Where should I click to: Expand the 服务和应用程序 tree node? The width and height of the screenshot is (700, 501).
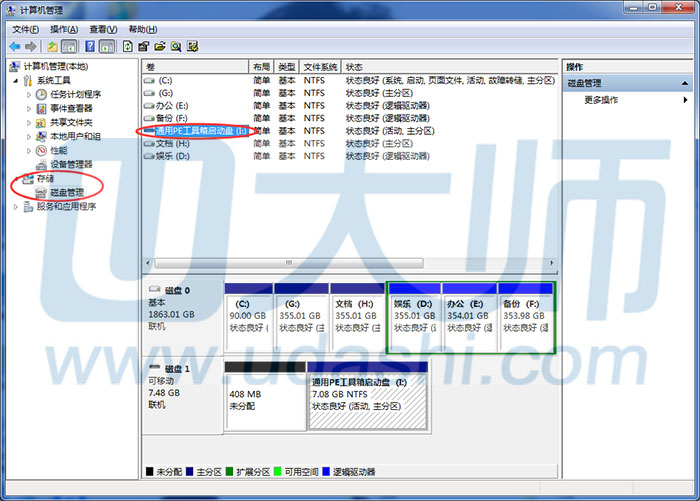[15, 206]
